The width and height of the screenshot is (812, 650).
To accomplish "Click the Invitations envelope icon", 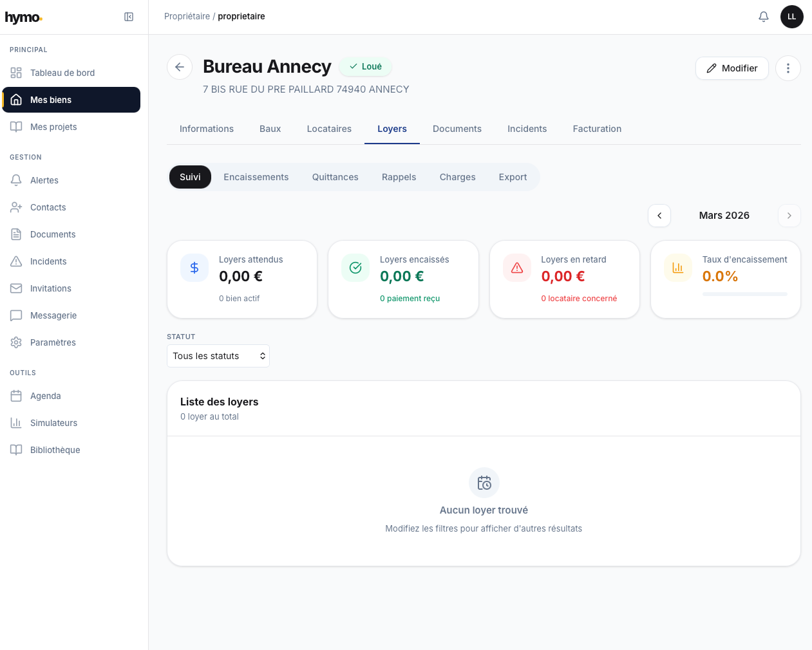I will pyautogui.click(x=17, y=288).
